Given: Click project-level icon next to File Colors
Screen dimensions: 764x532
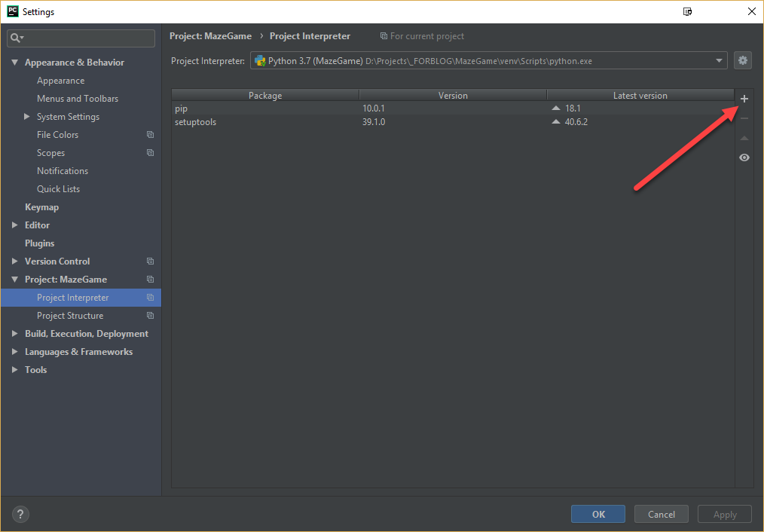Looking at the screenshot, I should [x=150, y=135].
